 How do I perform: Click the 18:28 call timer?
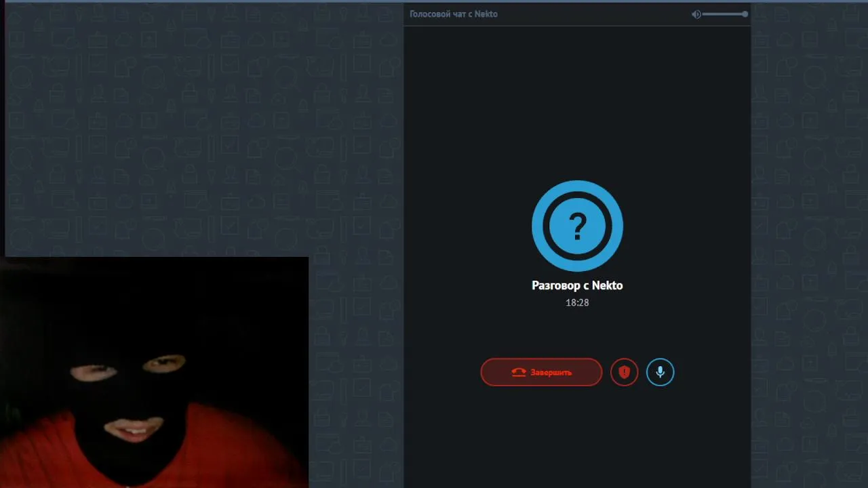coord(577,302)
